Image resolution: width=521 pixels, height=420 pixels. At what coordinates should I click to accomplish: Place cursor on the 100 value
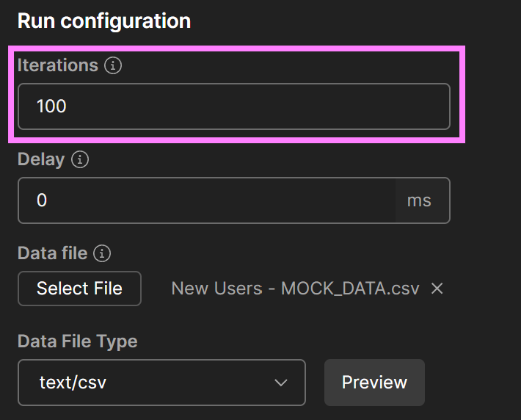[51, 106]
